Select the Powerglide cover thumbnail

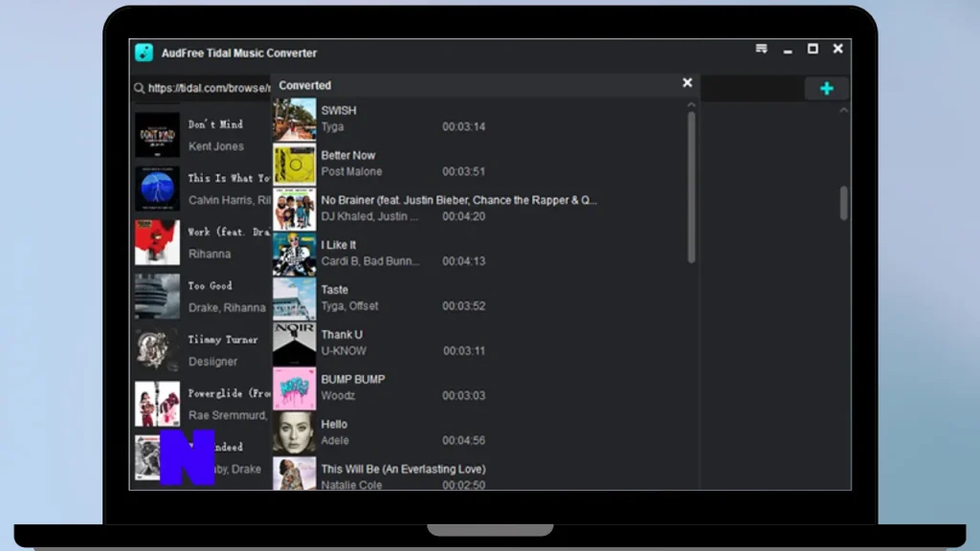tap(157, 405)
